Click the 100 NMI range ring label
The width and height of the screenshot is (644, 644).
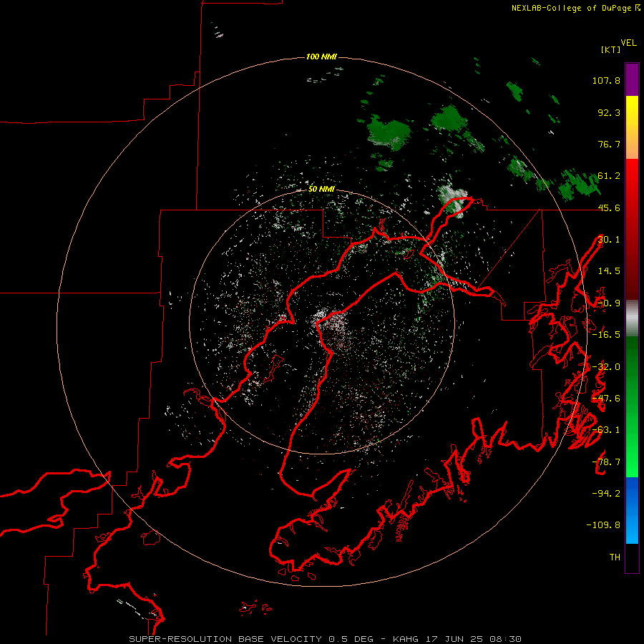pos(321,57)
